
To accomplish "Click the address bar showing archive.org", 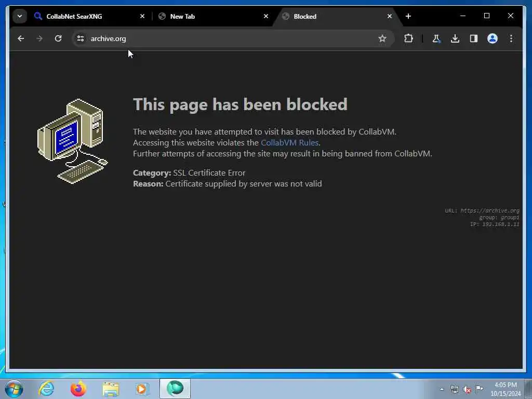I will coord(233,38).
